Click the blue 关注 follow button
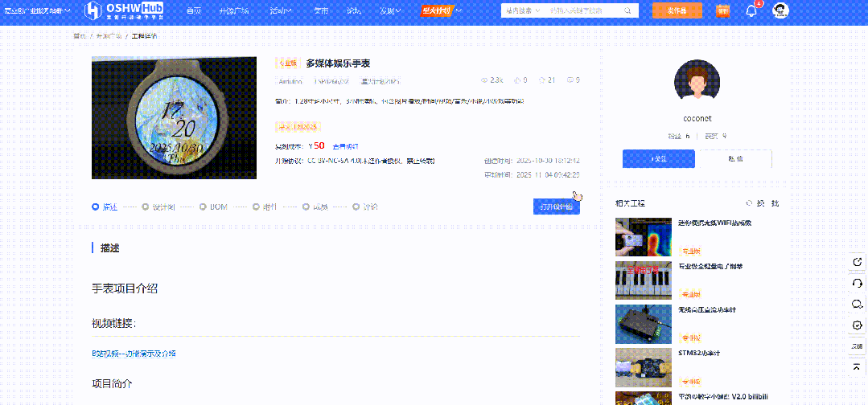The height and width of the screenshot is (405, 868). tap(658, 159)
